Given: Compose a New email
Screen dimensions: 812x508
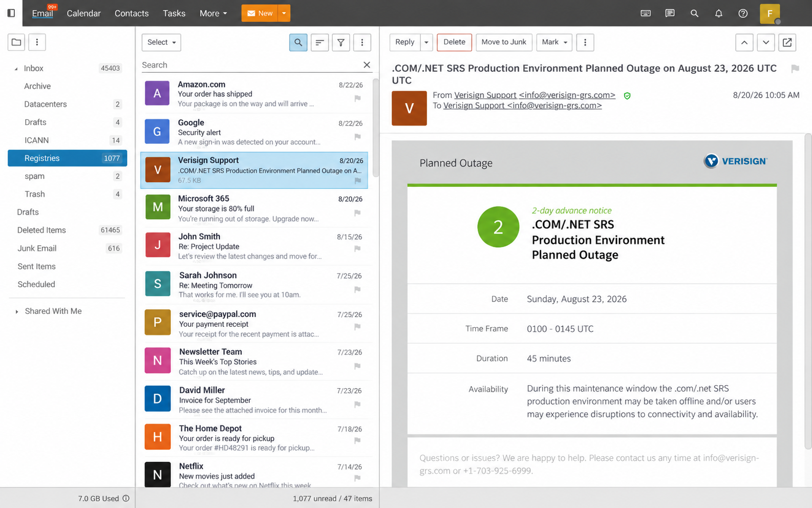Looking at the screenshot, I should point(260,13).
